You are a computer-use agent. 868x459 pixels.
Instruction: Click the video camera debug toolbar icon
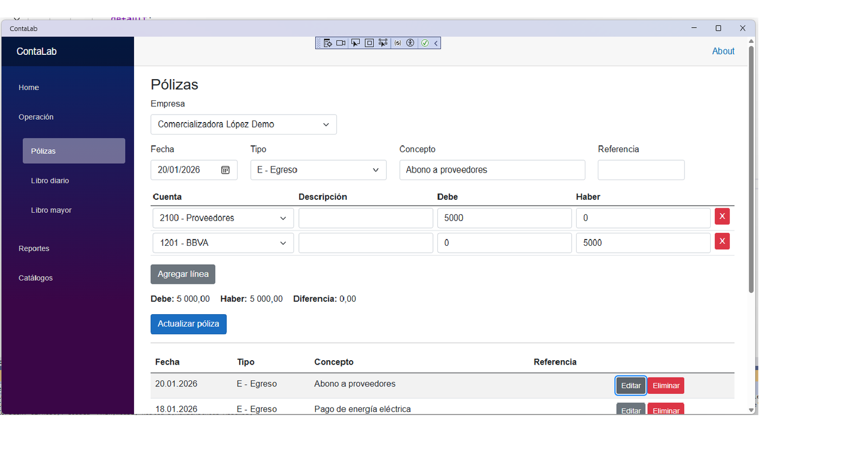[x=341, y=43]
